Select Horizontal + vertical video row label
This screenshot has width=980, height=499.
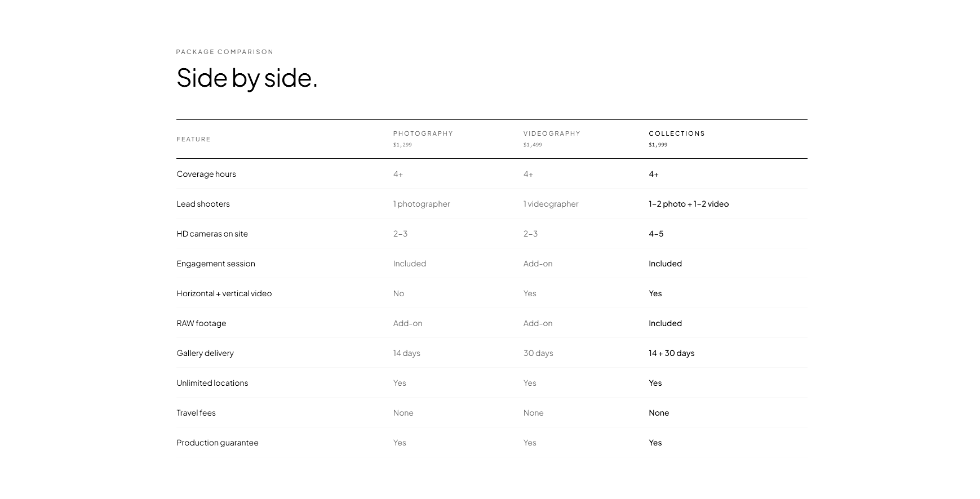(224, 293)
